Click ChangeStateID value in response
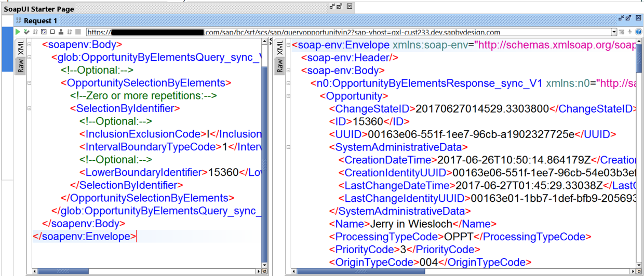This screenshot has height=276, width=644. click(482, 108)
